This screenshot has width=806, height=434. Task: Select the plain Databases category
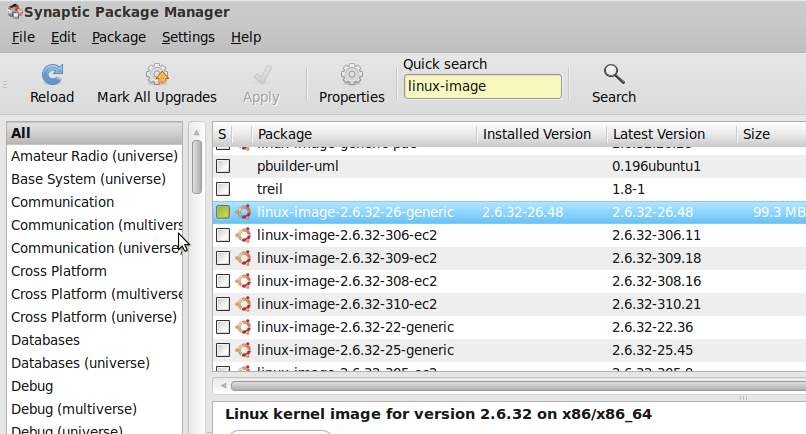95,340
